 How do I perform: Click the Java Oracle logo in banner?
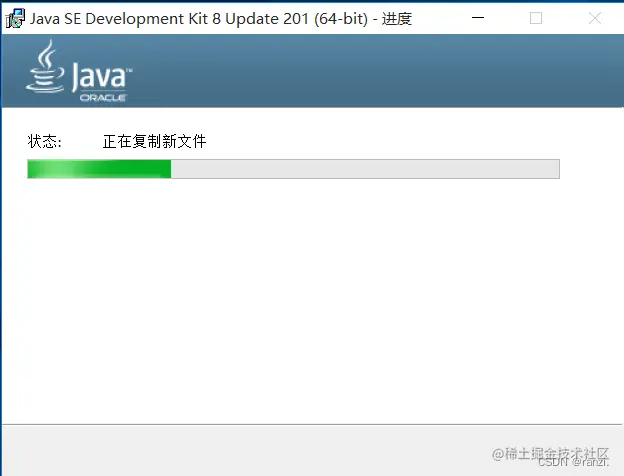pos(79,71)
